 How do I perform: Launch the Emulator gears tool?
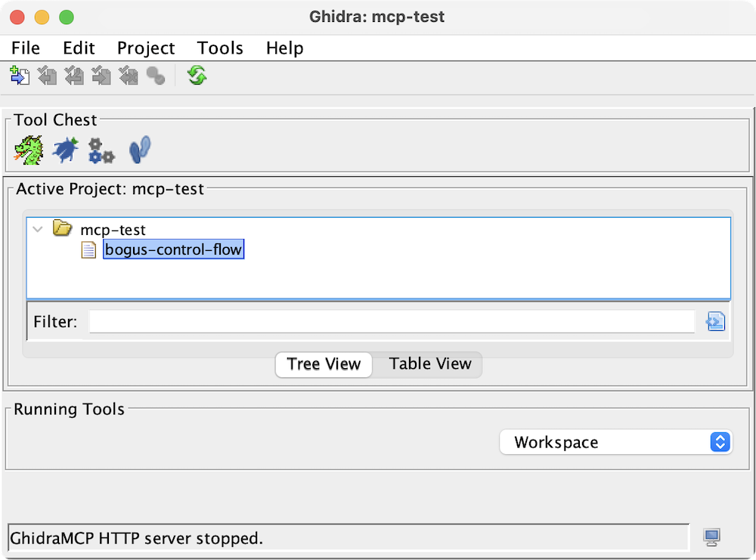pos(101,150)
